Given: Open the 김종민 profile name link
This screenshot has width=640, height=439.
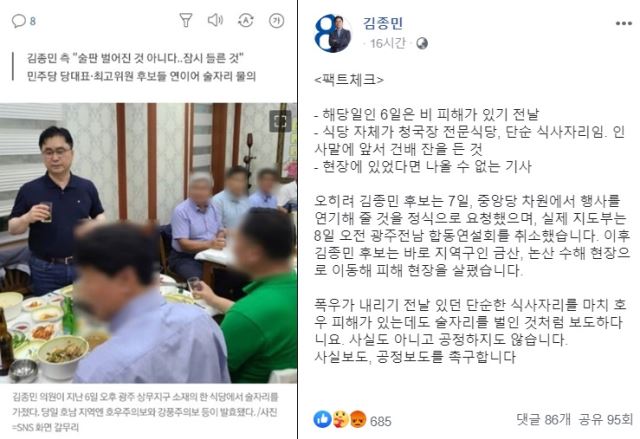Looking at the screenshot, I should pos(383,23).
